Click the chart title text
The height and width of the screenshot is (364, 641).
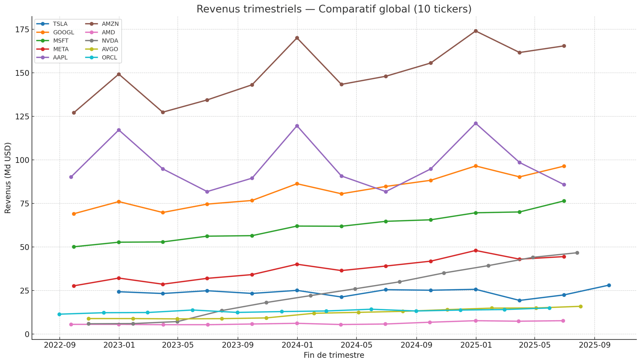click(x=334, y=9)
